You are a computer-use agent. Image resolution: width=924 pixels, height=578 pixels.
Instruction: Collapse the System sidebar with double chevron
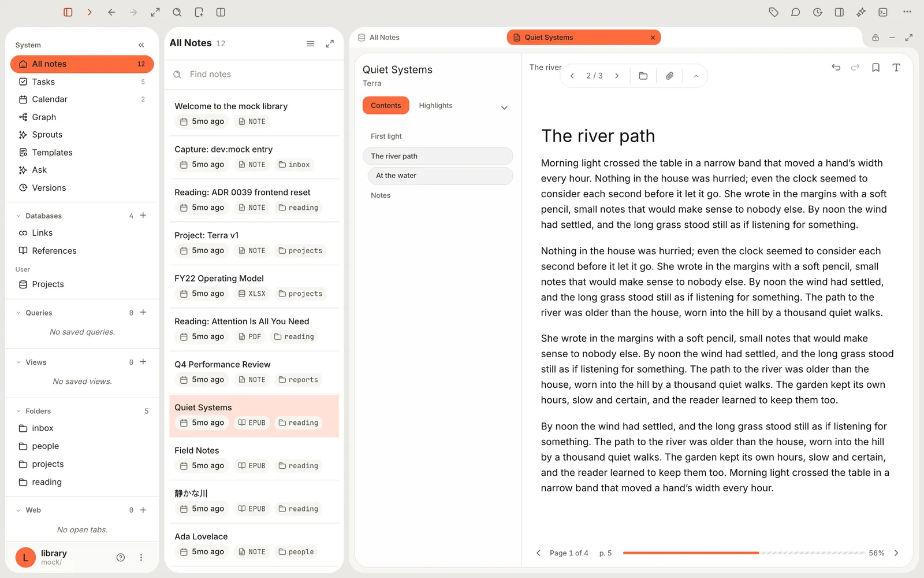click(141, 45)
